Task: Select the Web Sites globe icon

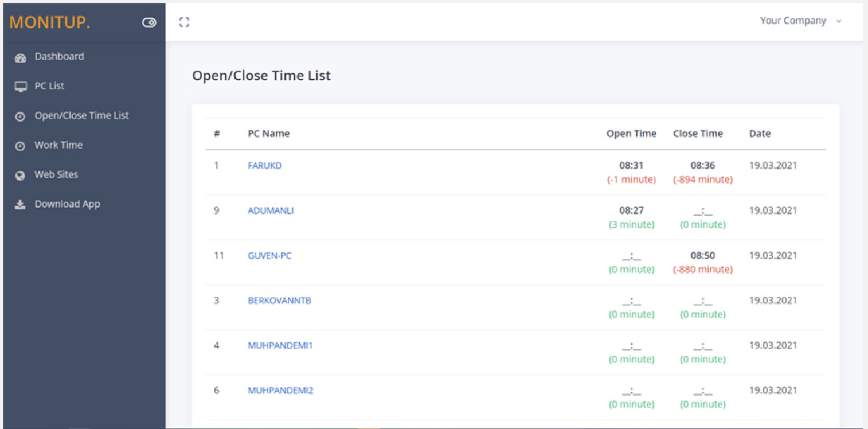Action: [21, 174]
